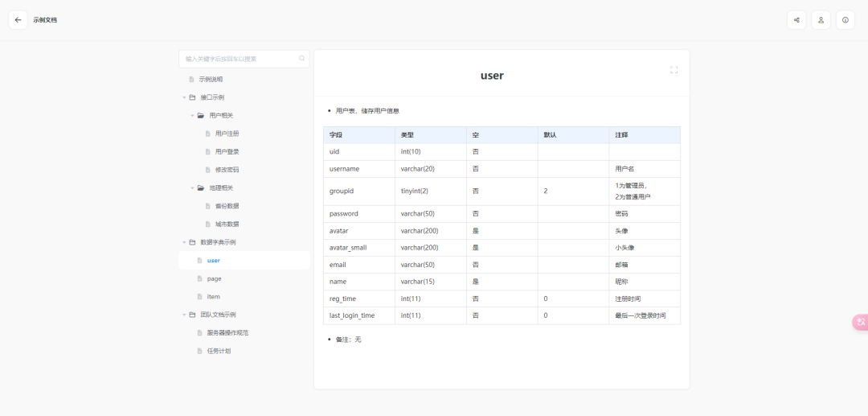The image size is (868, 416).
Task: Collapse the 接口示例 folder
Action: click(183, 97)
